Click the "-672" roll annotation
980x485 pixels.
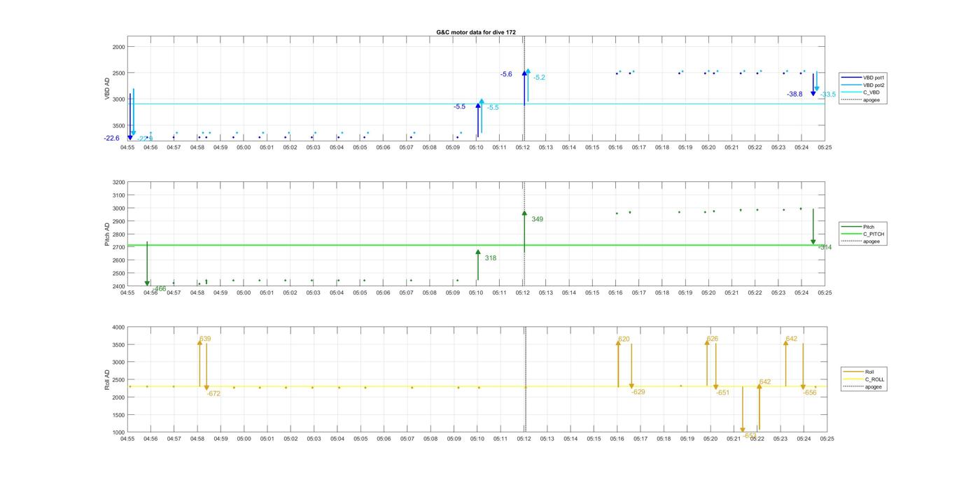point(213,393)
